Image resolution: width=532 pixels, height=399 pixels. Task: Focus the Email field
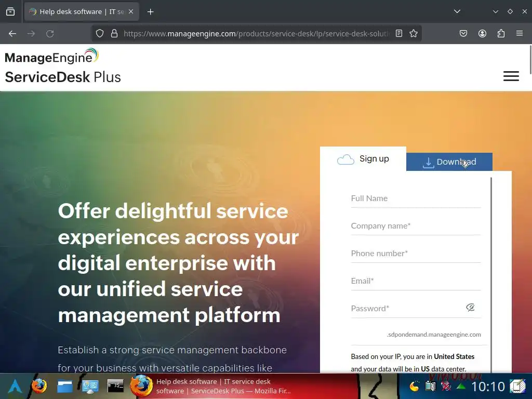point(416,281)
